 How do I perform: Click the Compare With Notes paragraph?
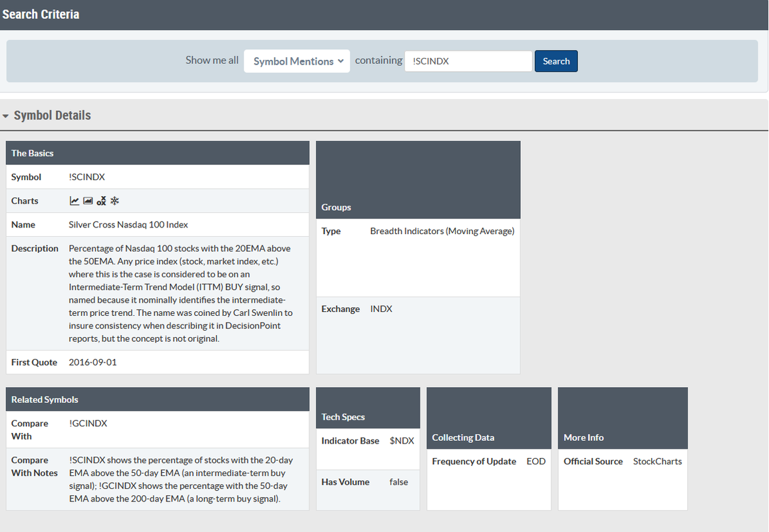coord(181,479)
